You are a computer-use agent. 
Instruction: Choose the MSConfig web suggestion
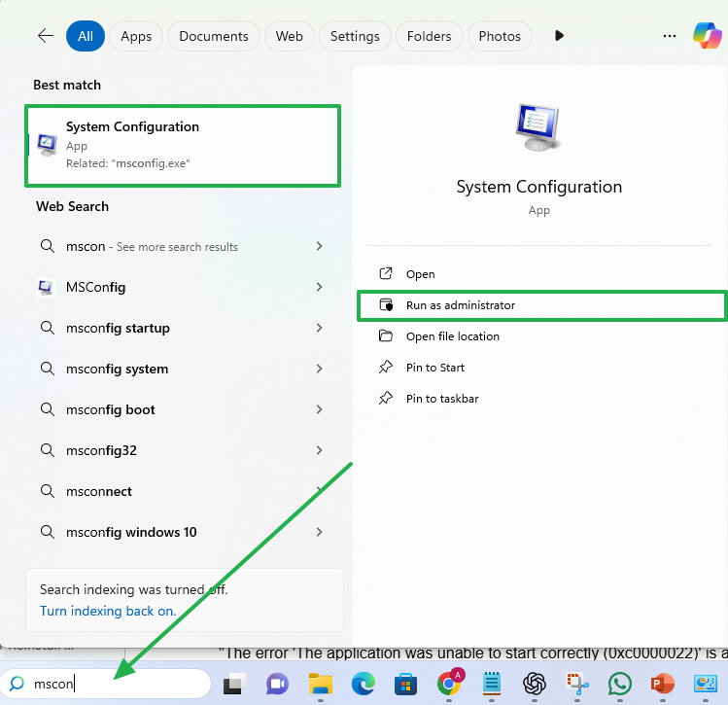point(183,287)
